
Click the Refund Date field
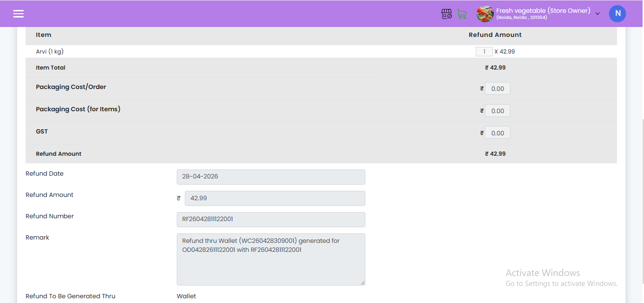click(x=271, y=177)
